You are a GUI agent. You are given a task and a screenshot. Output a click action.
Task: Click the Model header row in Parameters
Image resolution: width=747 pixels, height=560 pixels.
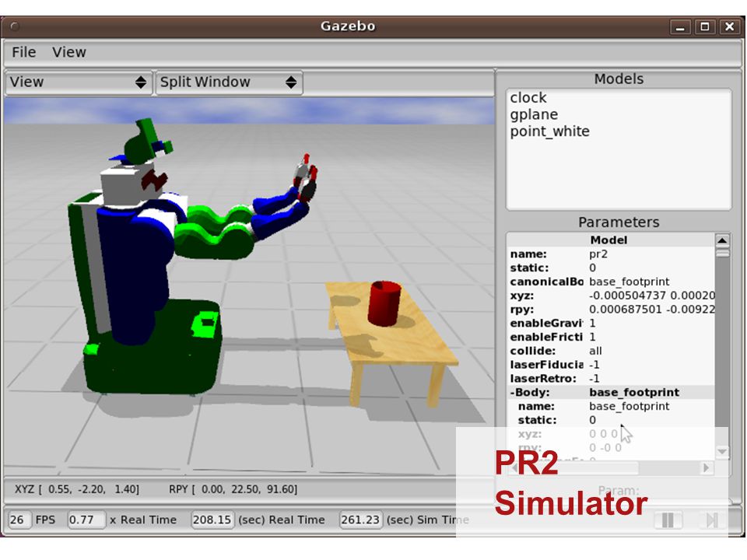coord(612,240)
